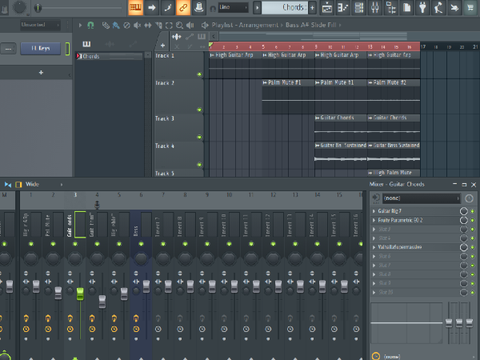This screenshot has width=480, height=360.
Task: Open the Chords pattern selector
Action: [x=285, y=7]
